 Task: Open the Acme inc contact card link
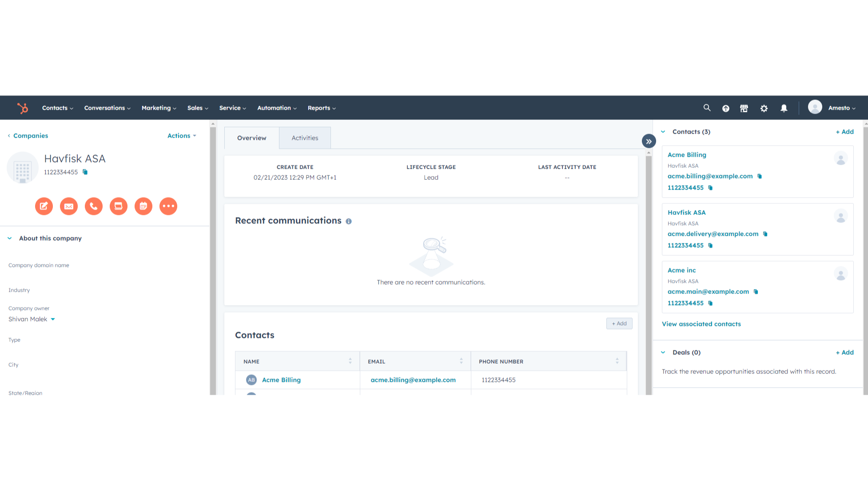(x=682, y=270)
